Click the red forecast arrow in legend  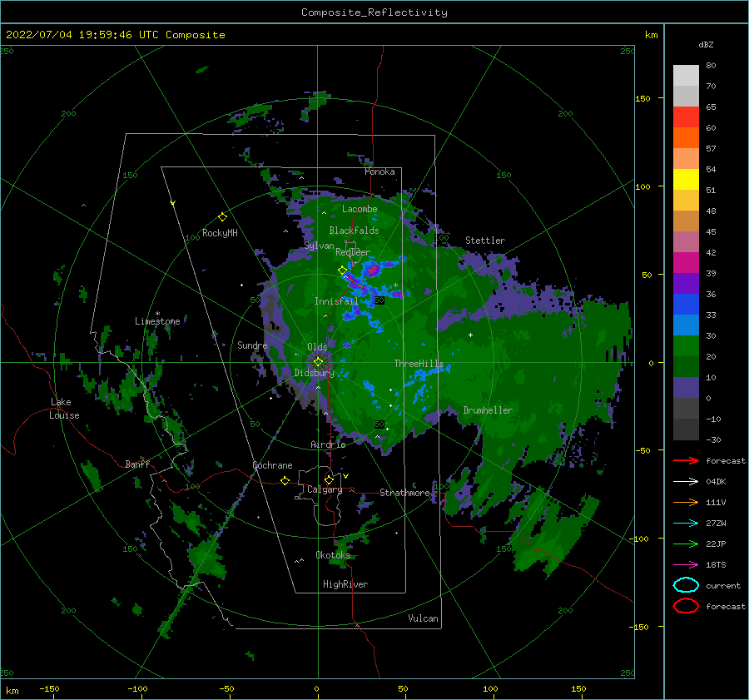686,460
